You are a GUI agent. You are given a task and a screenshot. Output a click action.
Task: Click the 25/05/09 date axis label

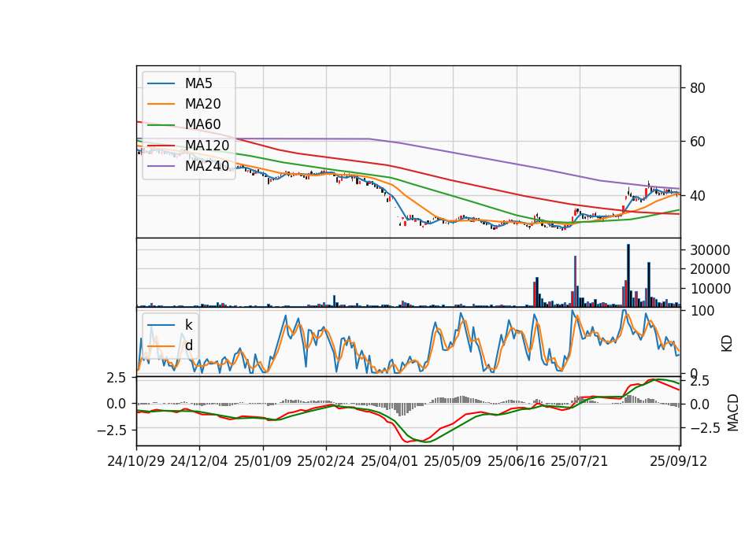tap(453, 461)
